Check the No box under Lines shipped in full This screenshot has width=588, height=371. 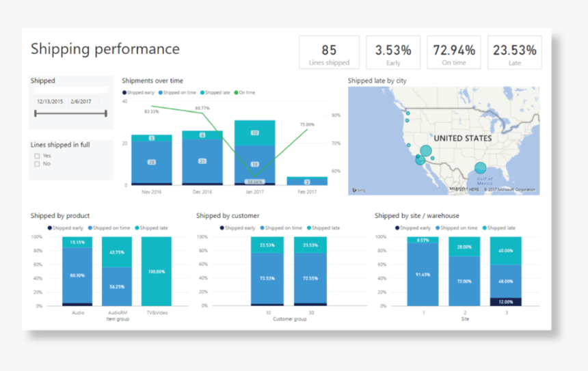(x=37, y=164)
